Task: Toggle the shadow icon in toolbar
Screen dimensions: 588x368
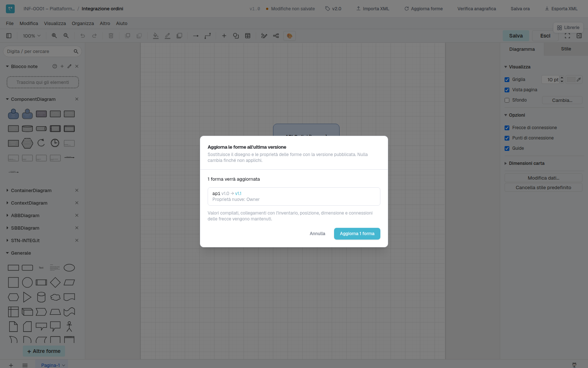Action: pos(179,36)
